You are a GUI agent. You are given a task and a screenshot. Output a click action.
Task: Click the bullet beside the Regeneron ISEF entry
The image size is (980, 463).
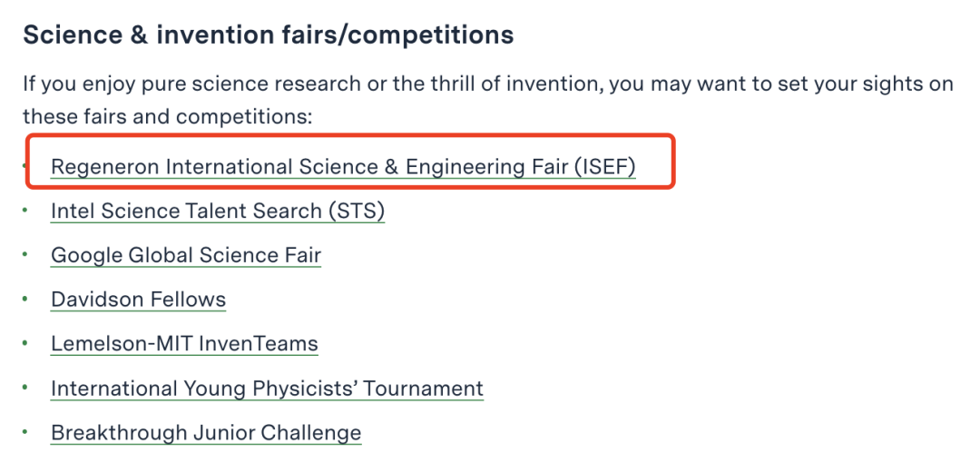click(x=24, y=166)
